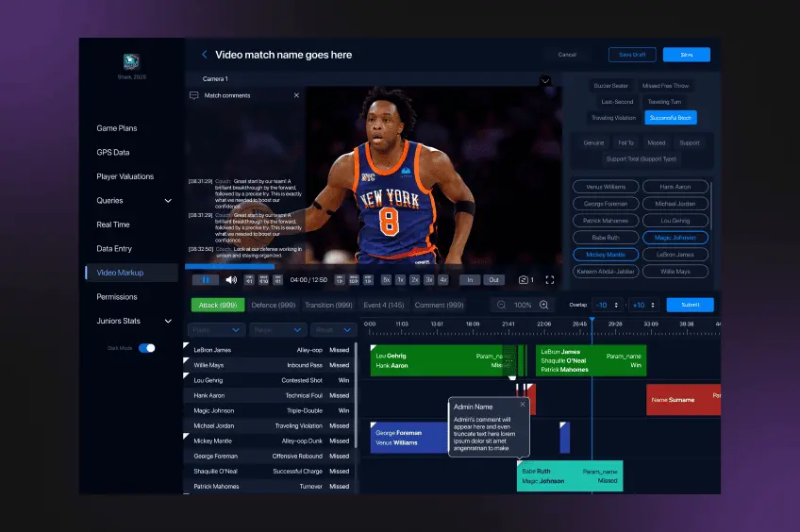The height and width of the screenshot is (532, 800).
Task: Take a snapshot with the camera icon
Action: pyautogui.click(x=523, y=280)
